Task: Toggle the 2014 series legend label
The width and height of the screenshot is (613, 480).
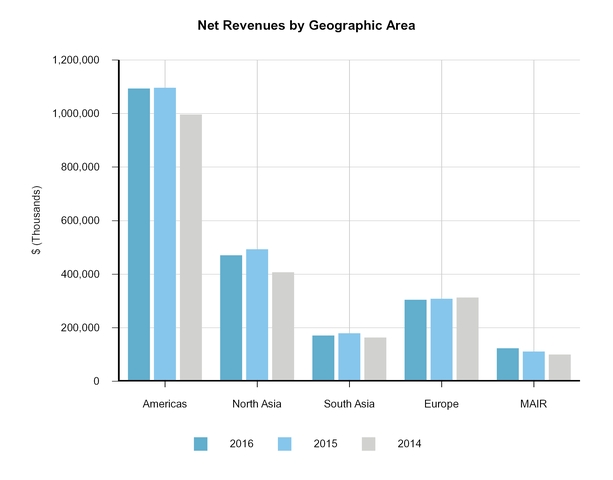Action: point(408,443)
